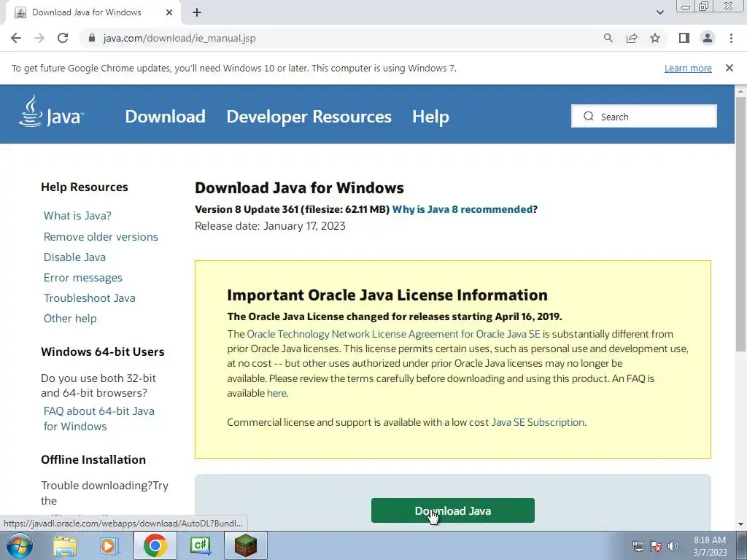
Task: Open the C# application in the taskbar
Action: coord(200,545)
